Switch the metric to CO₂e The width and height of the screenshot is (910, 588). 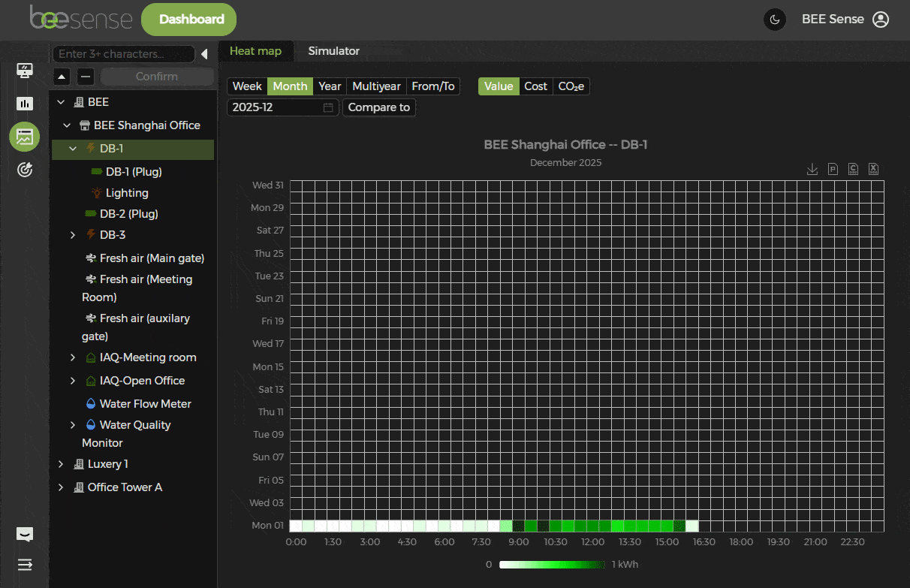571,86
